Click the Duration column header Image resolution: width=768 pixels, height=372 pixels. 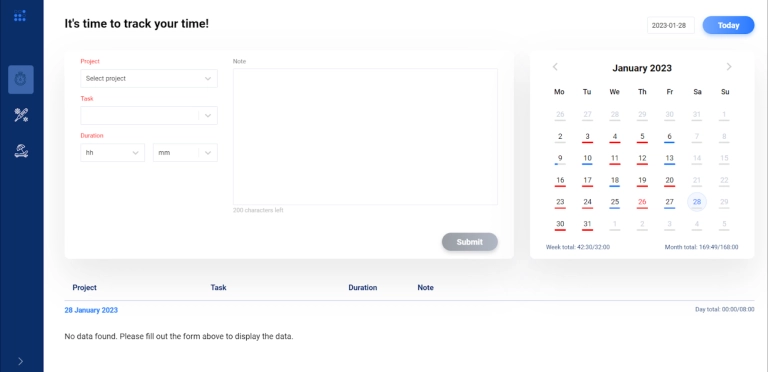pos(362,287)
